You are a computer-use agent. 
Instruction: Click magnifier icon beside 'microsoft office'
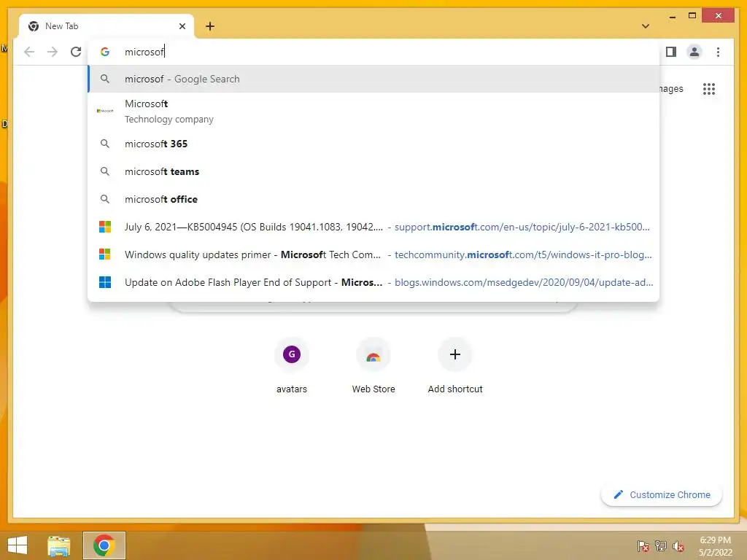(x=105, y=199)
